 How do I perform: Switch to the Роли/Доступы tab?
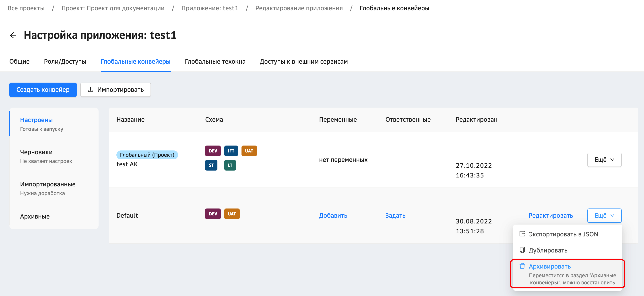point(65,62)
